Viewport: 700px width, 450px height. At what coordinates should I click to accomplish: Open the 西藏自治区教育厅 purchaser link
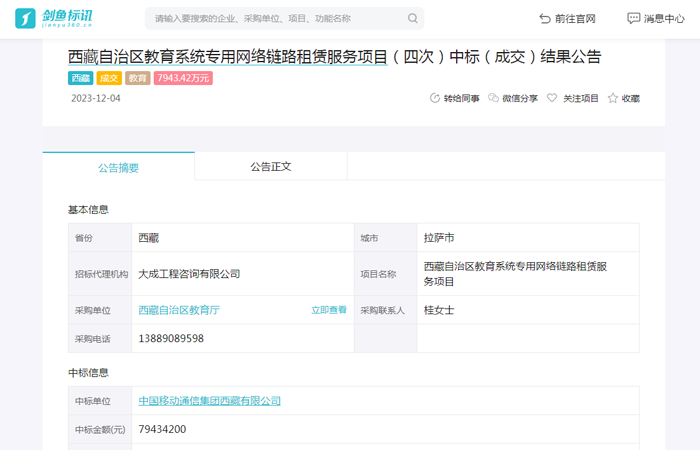pyautogui.click(x=179, y=310)
